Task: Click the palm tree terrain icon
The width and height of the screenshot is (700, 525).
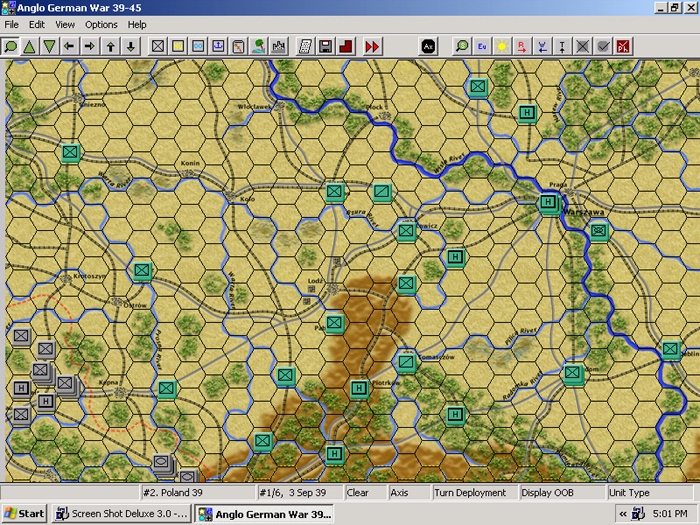Action: click(258, 46)
